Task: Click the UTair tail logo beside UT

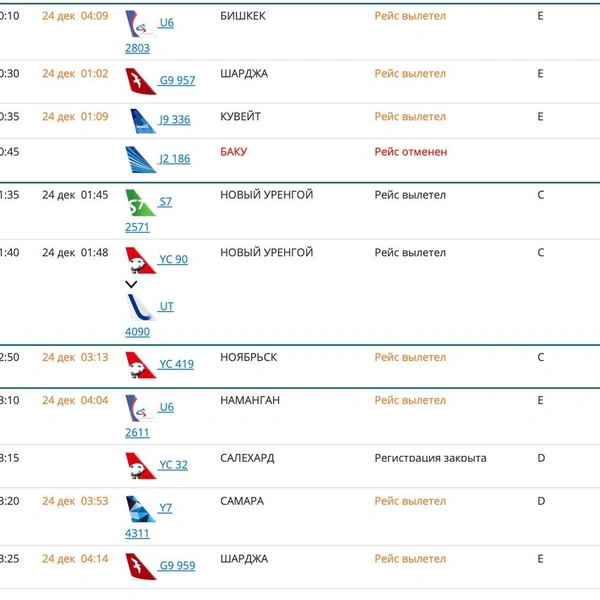Action: point(140,307)
